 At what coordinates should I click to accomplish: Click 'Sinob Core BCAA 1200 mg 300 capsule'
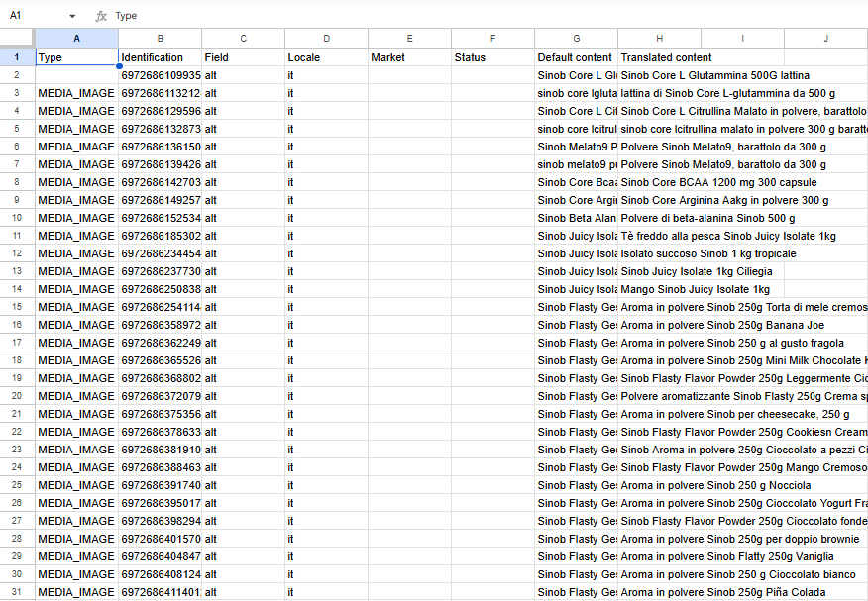tap(718, 182)
